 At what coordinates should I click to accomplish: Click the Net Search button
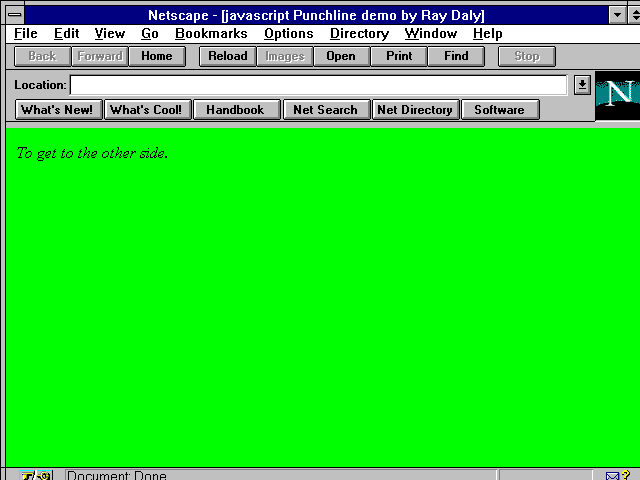tap(326, 110)
